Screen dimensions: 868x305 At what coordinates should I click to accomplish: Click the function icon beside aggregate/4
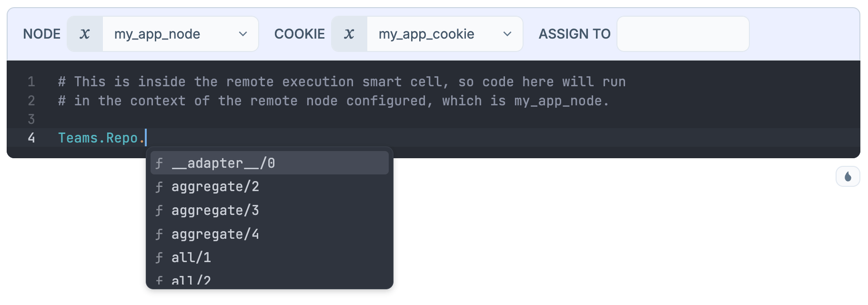[159, 234]
